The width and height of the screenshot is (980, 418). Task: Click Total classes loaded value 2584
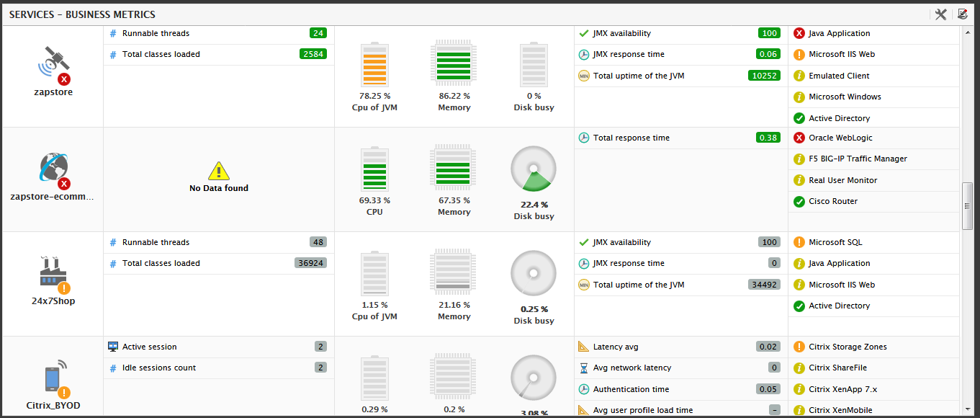pos(313,54)
